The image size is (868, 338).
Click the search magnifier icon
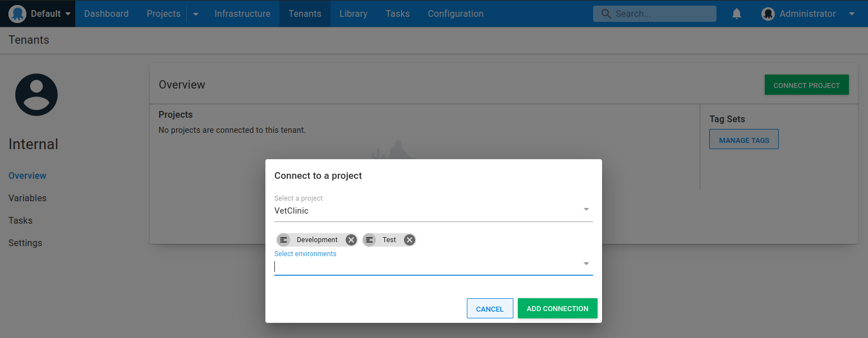[606, 14]
